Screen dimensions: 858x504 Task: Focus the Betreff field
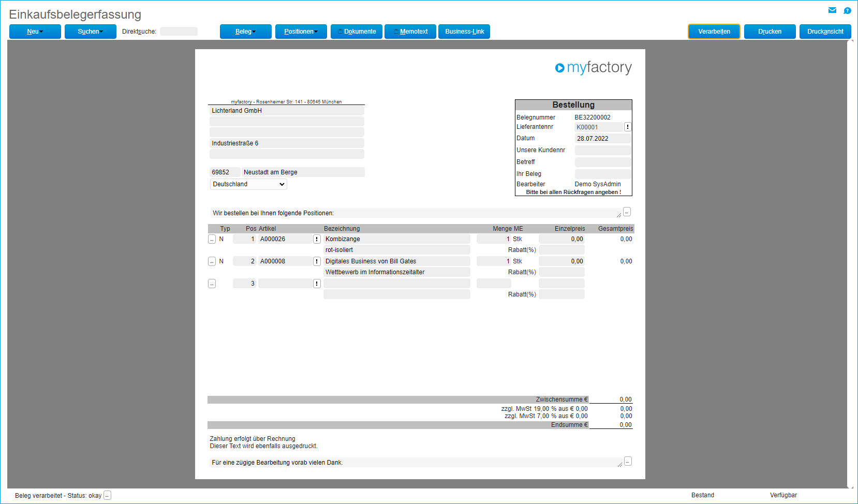tap(603, 162)
